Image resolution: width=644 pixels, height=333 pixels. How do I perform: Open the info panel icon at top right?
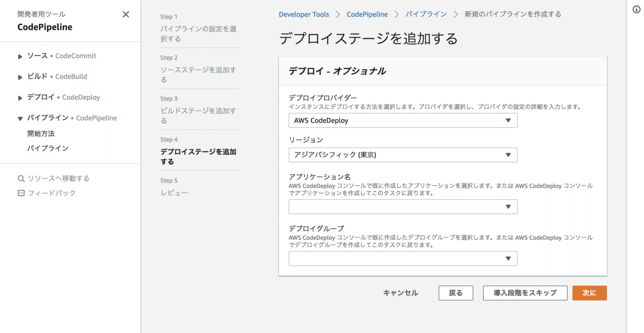636,10
